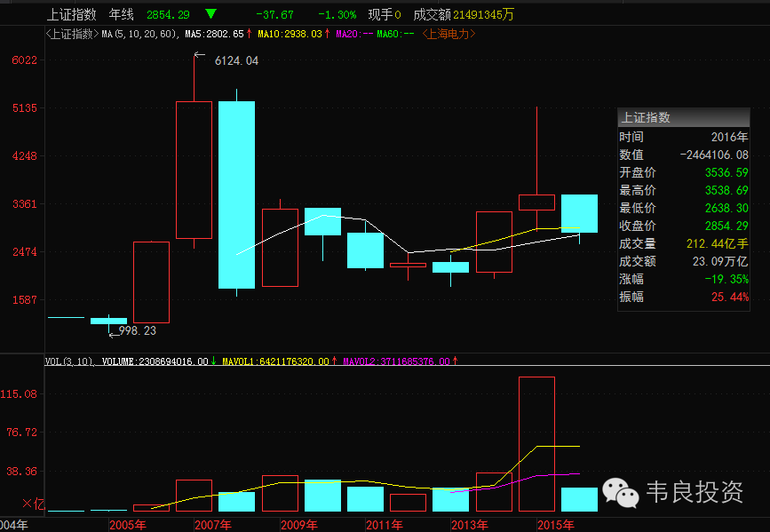The height and width of the screenshot is (532, 770).
Task: Select the 2014 red candlestick
Action: [494, 242]
